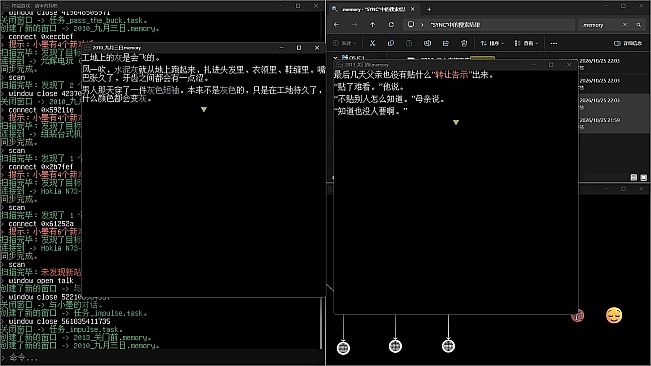
Task: Click terminal line 'connect 0x2b7fef'
Action: 41,167
